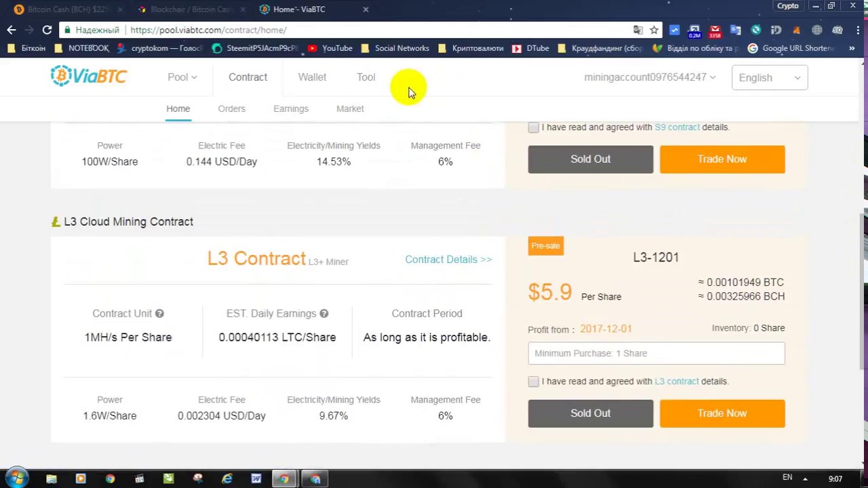Click the Minimum Purchase share input field
This screenshot has height=488, width=868.
click(656, 353)
